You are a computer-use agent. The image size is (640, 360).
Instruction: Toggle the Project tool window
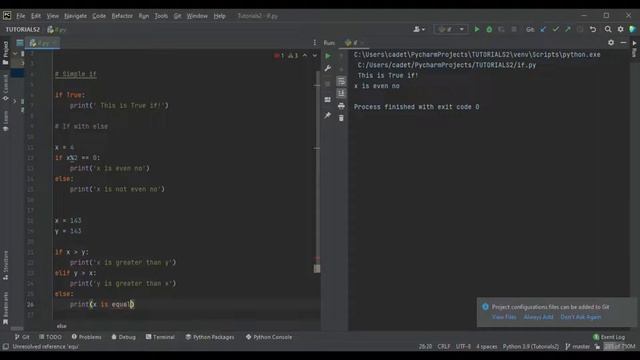[5, 53]
